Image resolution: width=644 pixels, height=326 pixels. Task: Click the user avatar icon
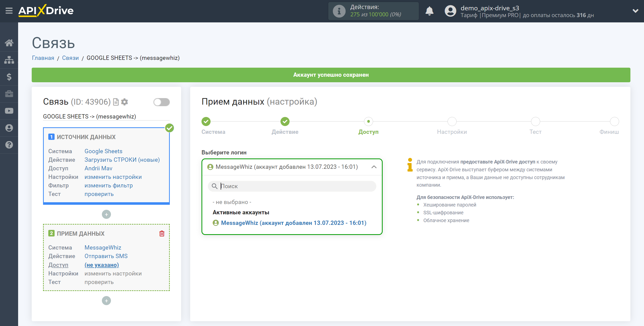(x=450, y=11)
